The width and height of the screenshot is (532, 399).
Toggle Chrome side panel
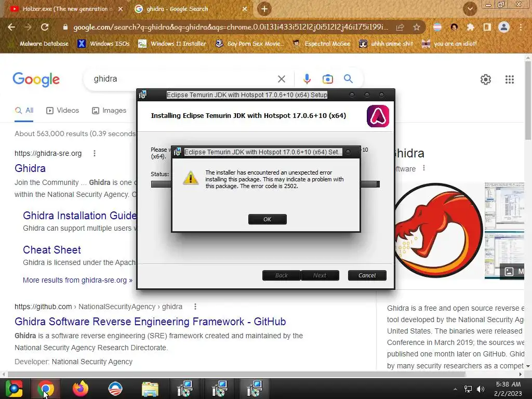[x=487, y=27]
